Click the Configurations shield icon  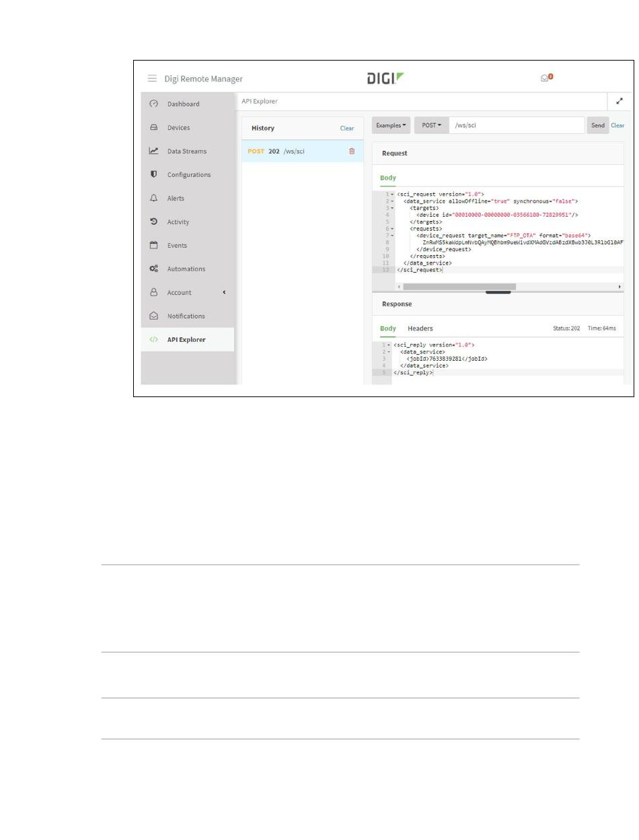pyautogui.click(x=153, y=174)
